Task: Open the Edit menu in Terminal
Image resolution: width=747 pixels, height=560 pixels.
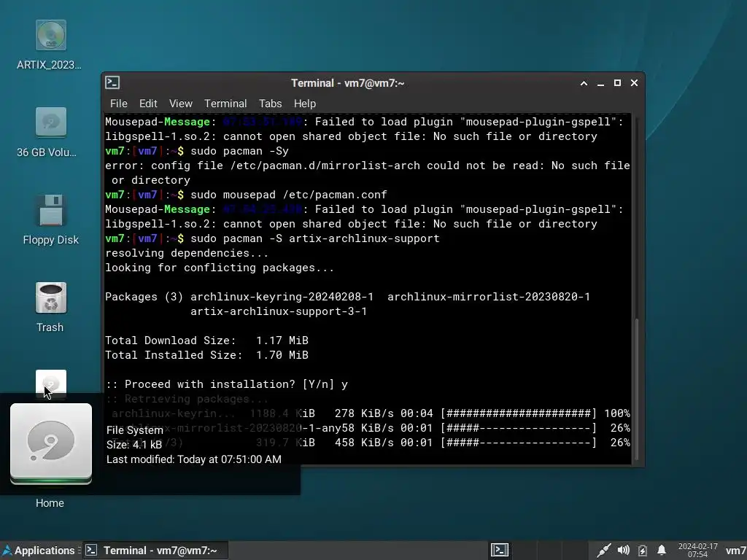Action: [x=148, y=104]
